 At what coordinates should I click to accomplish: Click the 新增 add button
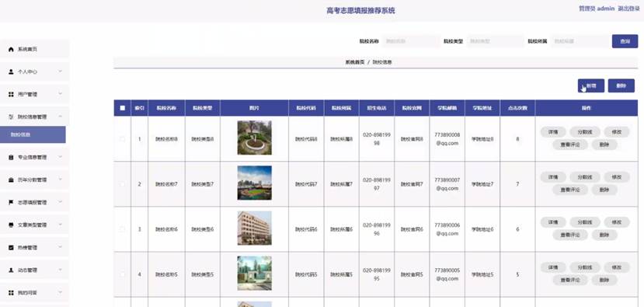click(590, 86)
